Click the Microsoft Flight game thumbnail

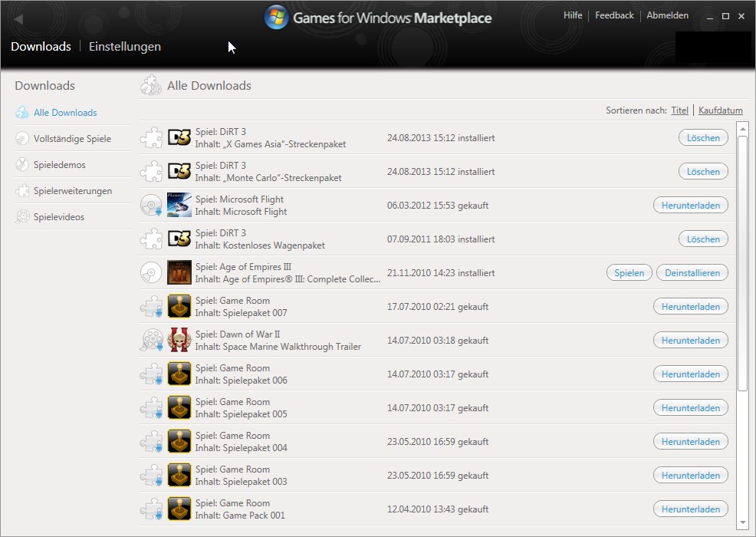tap(179, 205)
